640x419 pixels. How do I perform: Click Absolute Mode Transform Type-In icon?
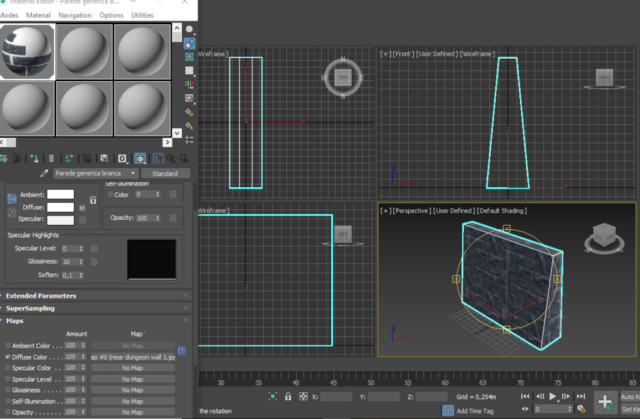303,397
